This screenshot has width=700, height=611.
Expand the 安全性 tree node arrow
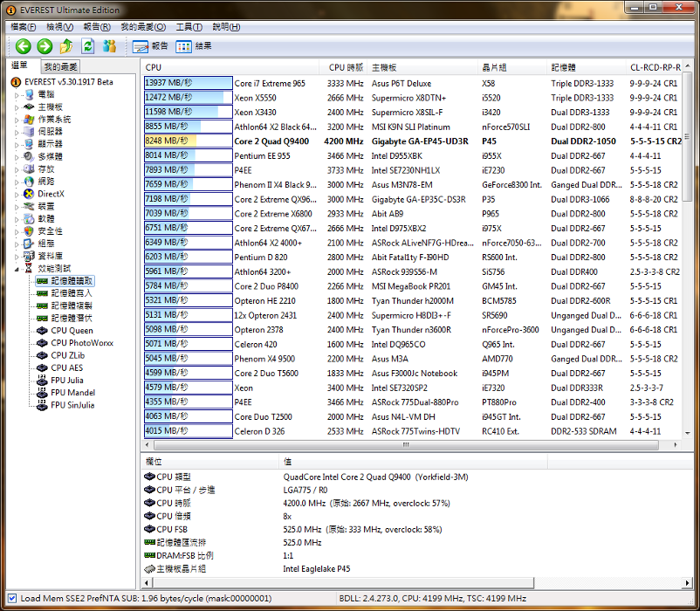17,231
